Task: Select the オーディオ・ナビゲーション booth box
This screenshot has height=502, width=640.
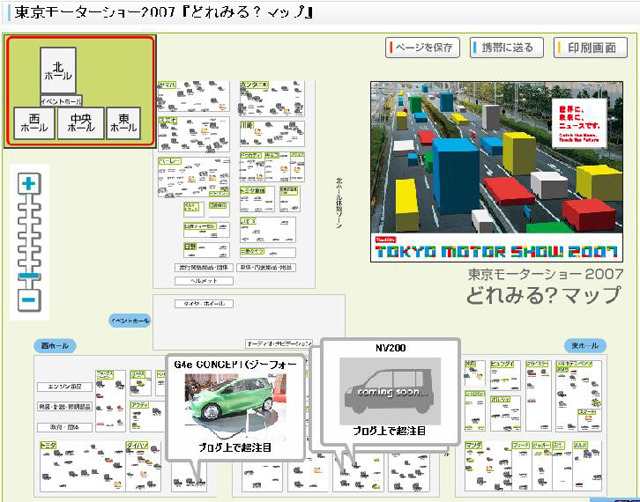Action: (x=279, y=344)
